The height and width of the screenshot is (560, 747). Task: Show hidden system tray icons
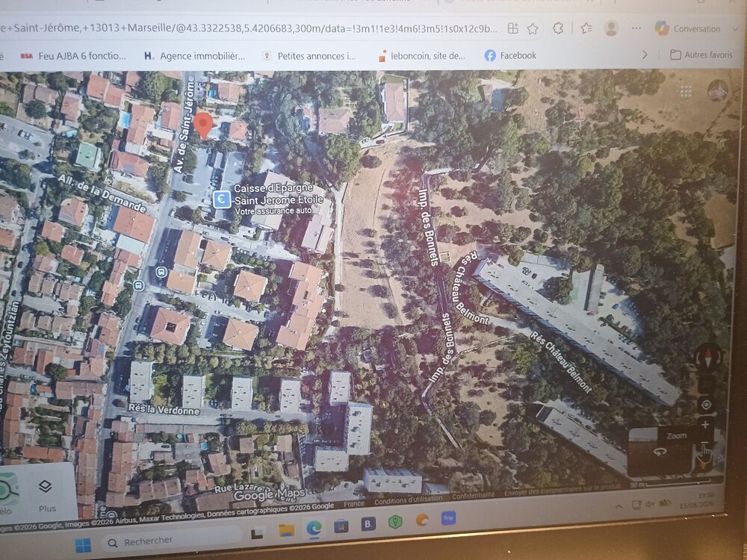pos(619,505)
